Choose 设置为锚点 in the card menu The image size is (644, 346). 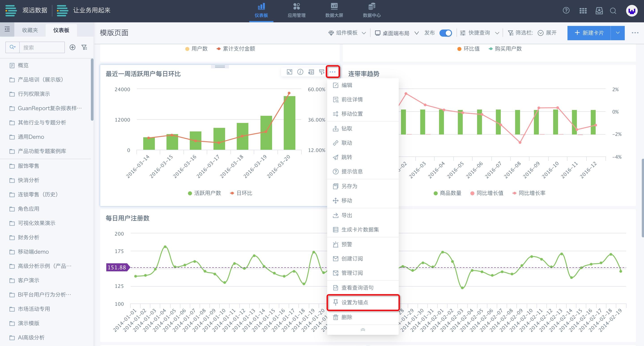[363, 303]
